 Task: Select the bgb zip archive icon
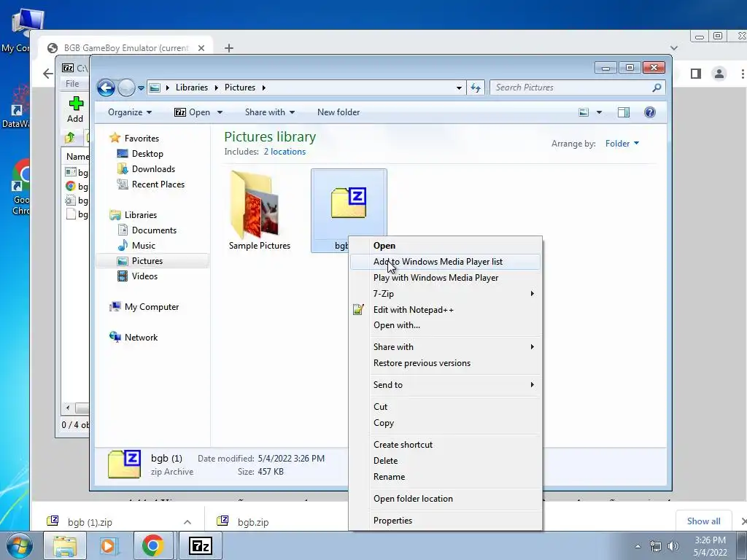coord(349,203)
